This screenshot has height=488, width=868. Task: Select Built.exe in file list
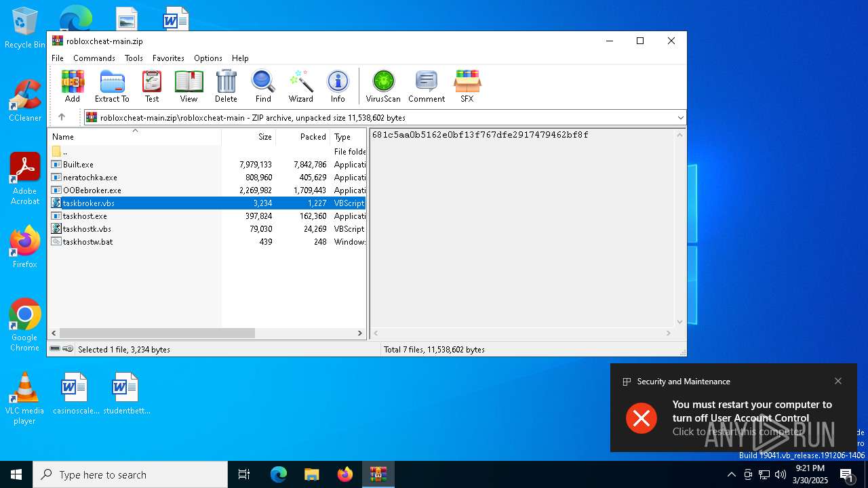[207, 165]
